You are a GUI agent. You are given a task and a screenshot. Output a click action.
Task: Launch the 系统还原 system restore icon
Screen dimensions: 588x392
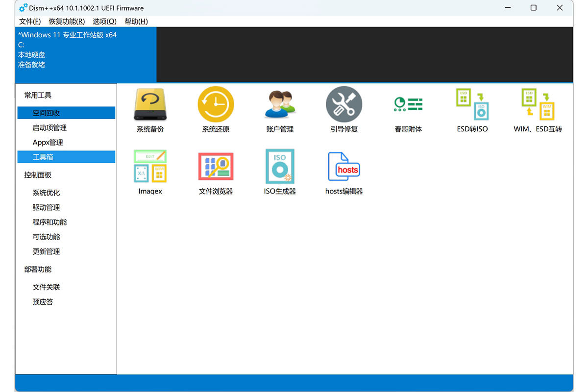(x=216, y=105)
